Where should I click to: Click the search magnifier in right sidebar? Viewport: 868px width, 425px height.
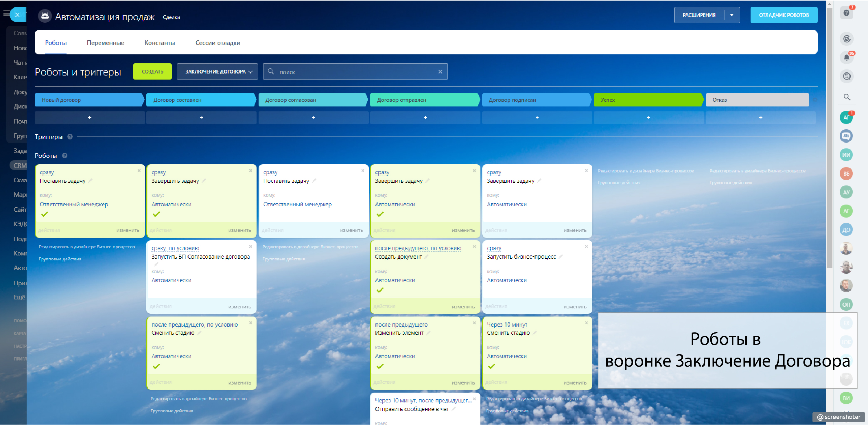click(846, 97)
